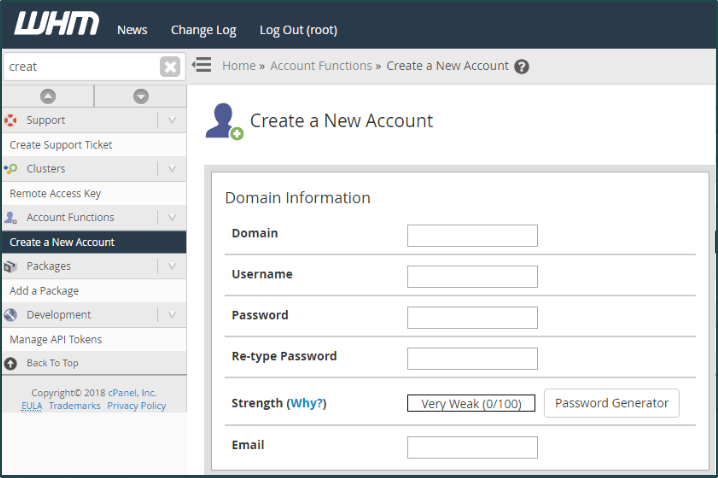Clear the search box with X icon
This screenshot has height=478, width=718.
(170, 67)
